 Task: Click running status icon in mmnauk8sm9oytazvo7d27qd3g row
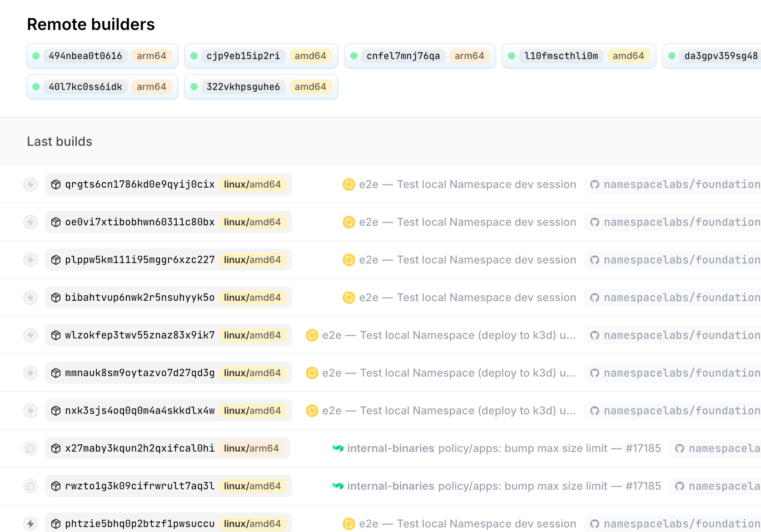tap(312, 373)
